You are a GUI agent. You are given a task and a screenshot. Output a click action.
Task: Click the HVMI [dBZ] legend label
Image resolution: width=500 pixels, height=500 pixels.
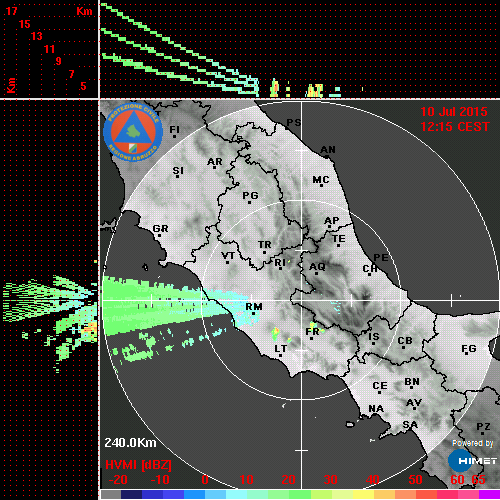[x=138, y=465]
